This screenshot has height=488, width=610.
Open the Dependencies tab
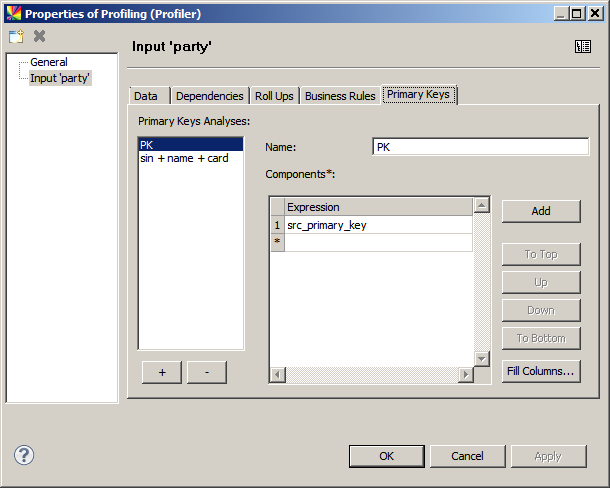click(209, 96)
